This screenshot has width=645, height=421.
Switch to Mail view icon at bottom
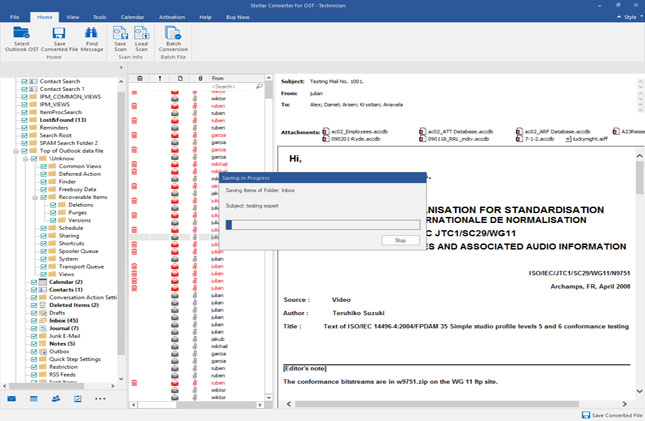(x=12, y=398)
